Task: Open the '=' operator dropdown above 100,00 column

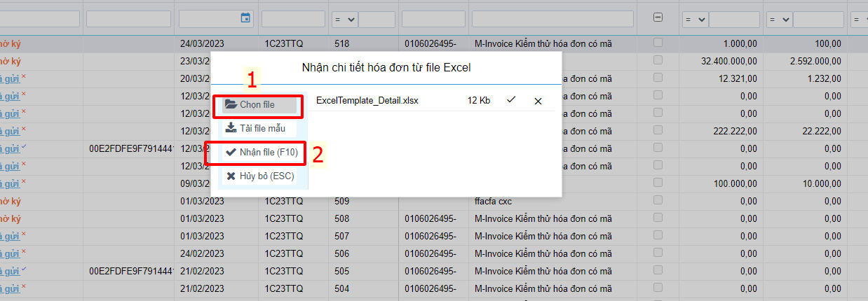Action: [x=780, y=20]
